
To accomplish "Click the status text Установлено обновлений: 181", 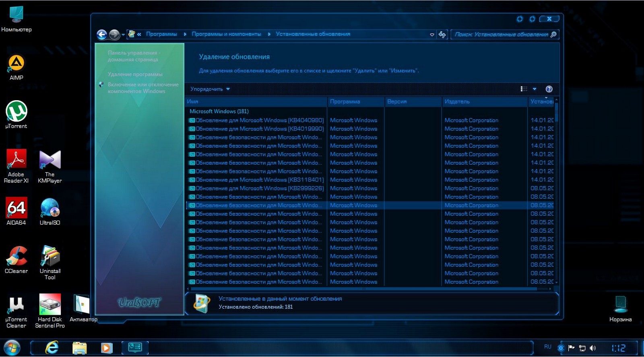I will 256,307.
